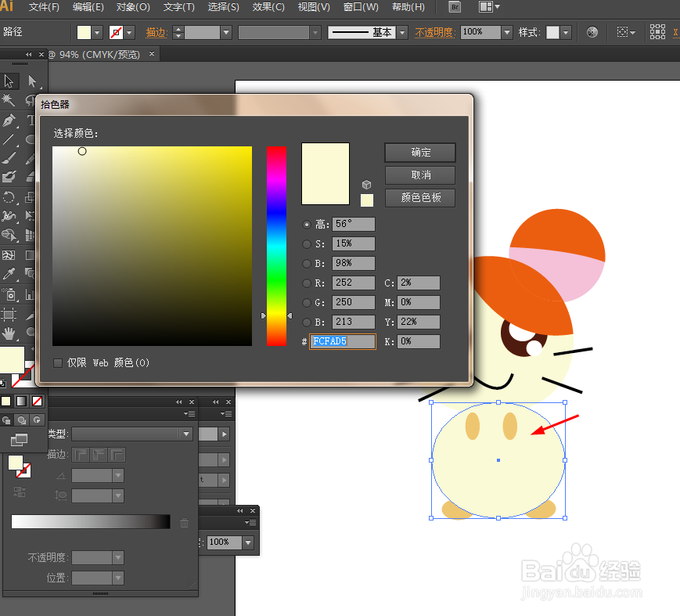Open the brush definition 基本 dropdown
680x616 pixels.
[402, 33]
